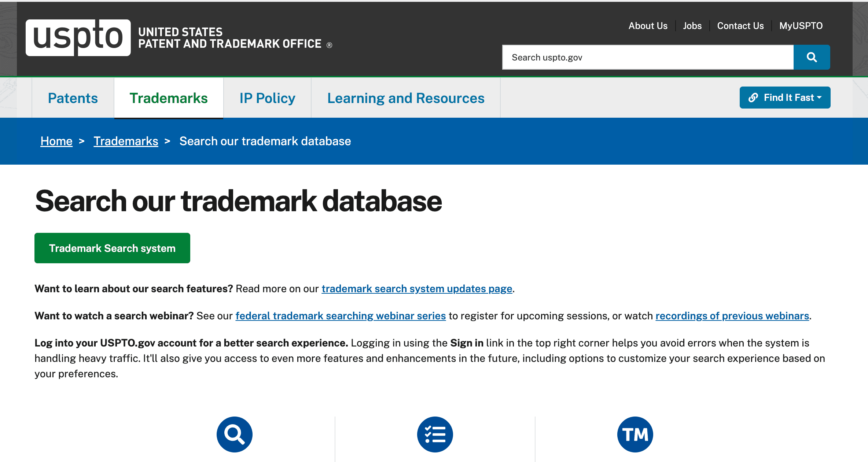Screen dimensions: 868x462
Task: Open the IP Policy menu tab
Action: point(267,98)
